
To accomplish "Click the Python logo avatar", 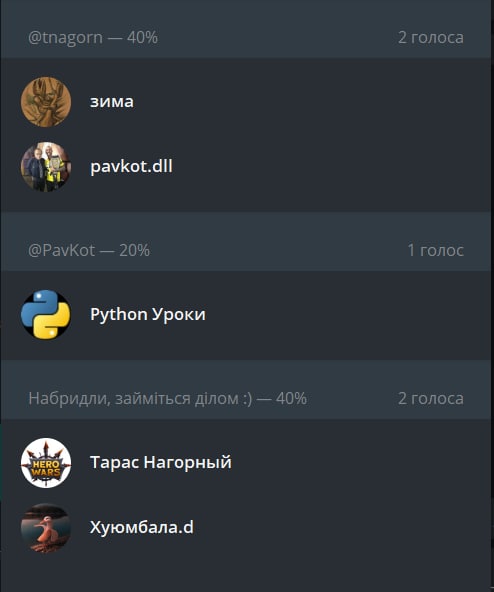I will coord(46,314).
